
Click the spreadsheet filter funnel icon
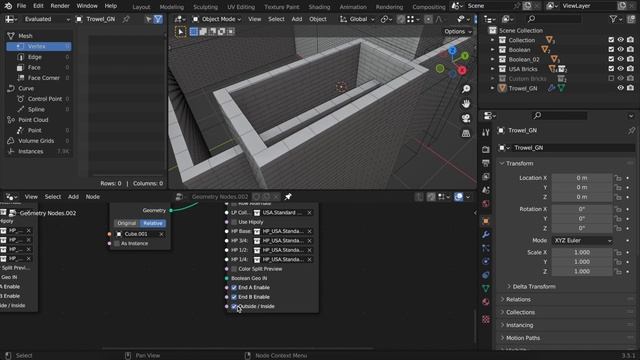(x=158, y=19)
